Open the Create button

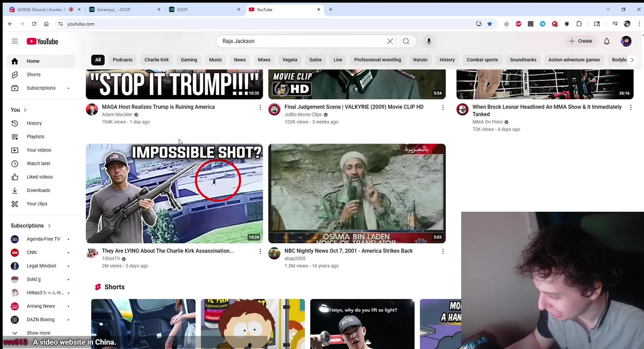[x=581, y=41]
